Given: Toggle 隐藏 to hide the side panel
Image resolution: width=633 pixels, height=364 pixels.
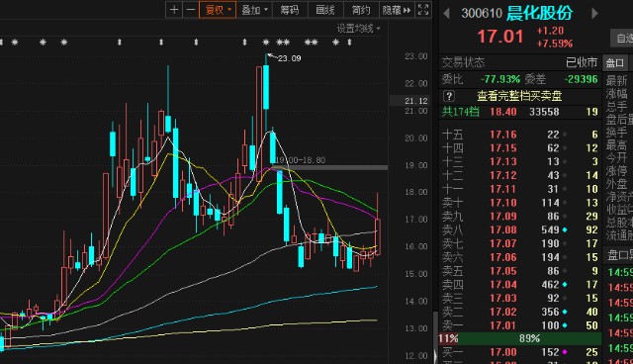Looking at the screenshot, I should pos(397,10).
